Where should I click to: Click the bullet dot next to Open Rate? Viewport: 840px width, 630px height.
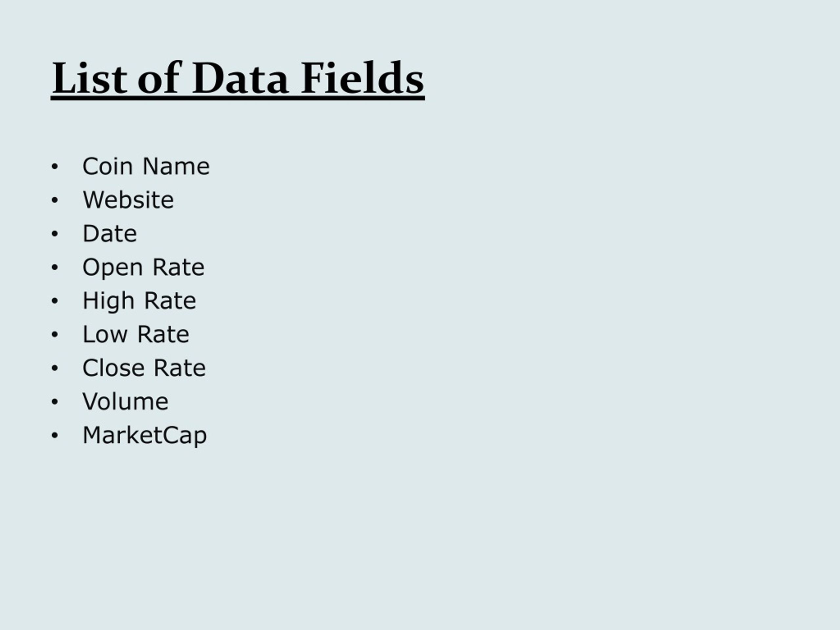point(55,267)
